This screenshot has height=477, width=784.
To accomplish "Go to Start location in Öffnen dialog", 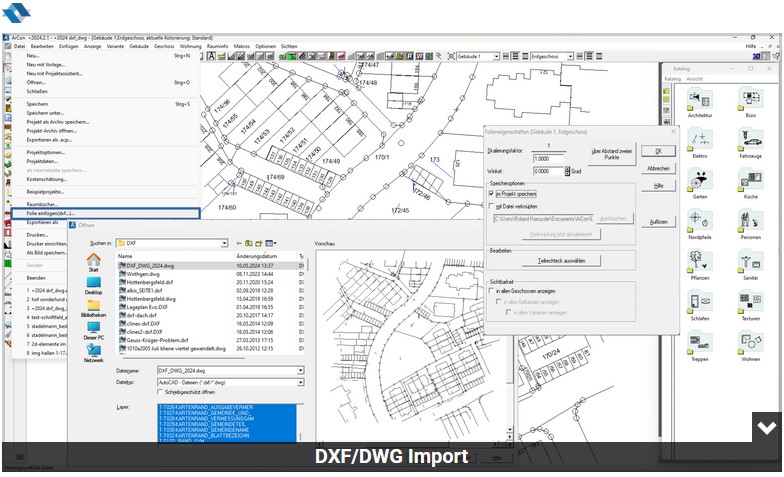I will tap(94, 262).
